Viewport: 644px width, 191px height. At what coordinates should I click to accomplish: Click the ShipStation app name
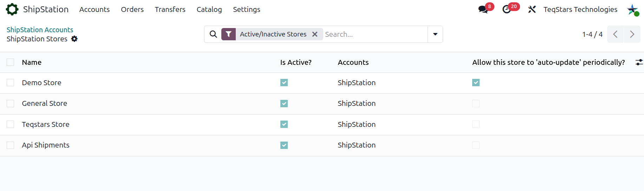46,9
